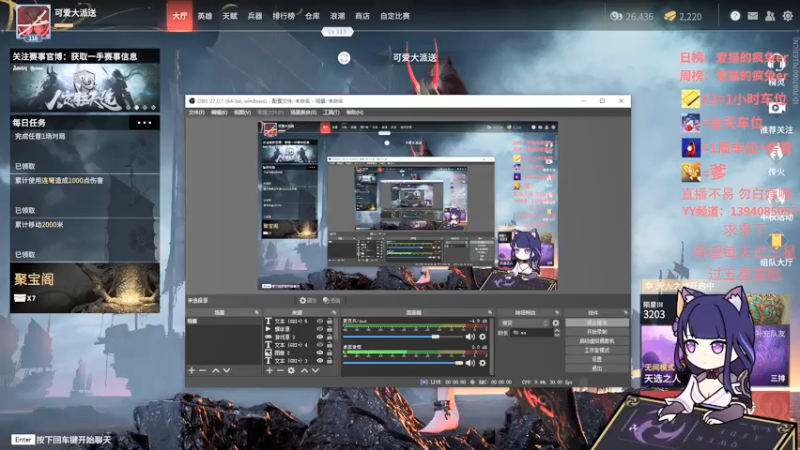Open the 聚宝阁 banner thumbnail
The width and height of the screenshot is (800, 450).
point(85,288)
